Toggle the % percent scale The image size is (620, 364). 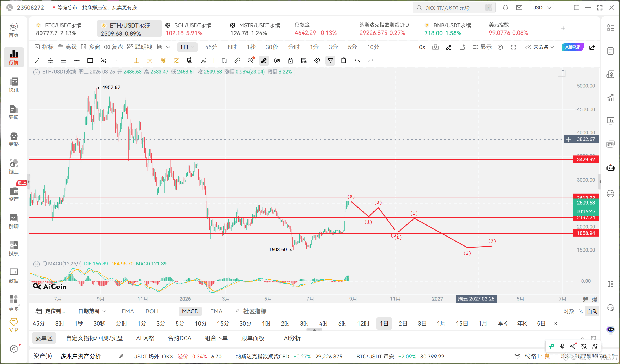tap(580, 311)
